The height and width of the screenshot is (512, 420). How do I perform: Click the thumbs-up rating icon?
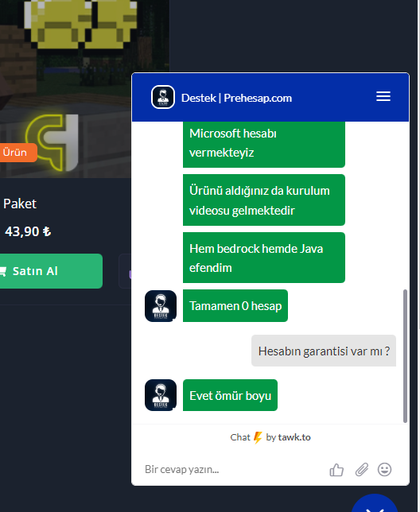[x=336, y=470]
